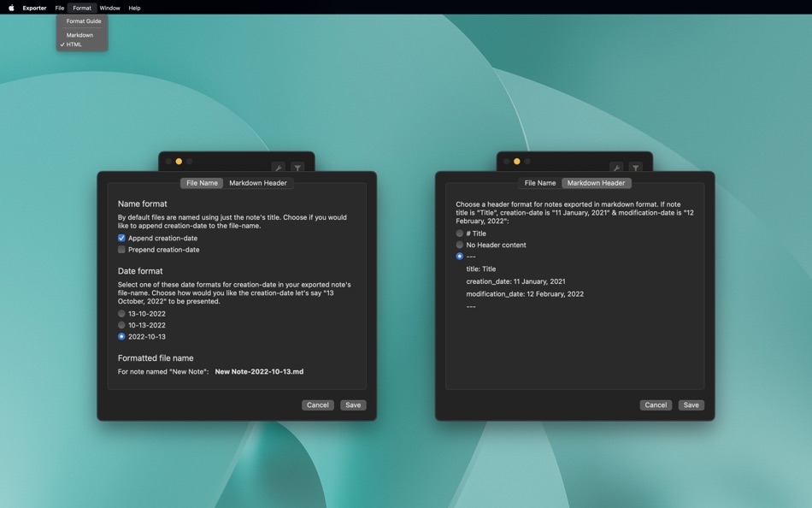Open the File menu
The width and height of the screenshot is (812, 508).
[60, 8]
